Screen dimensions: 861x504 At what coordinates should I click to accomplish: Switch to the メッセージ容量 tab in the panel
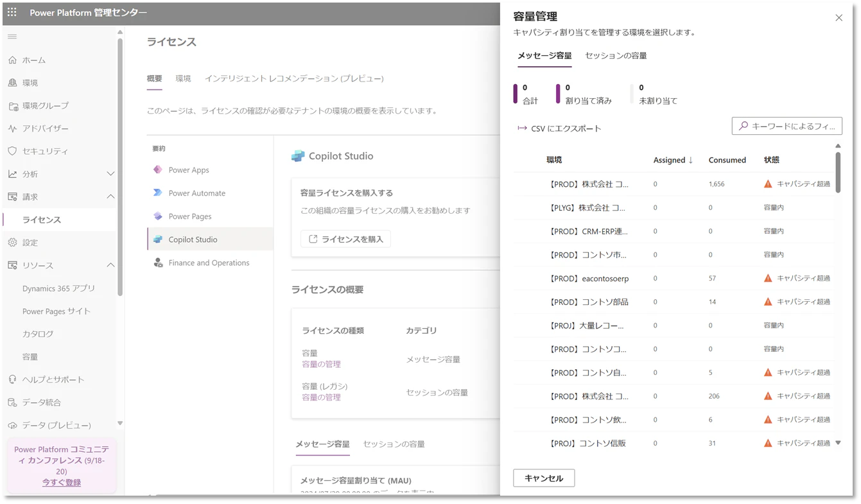[544, 56]
